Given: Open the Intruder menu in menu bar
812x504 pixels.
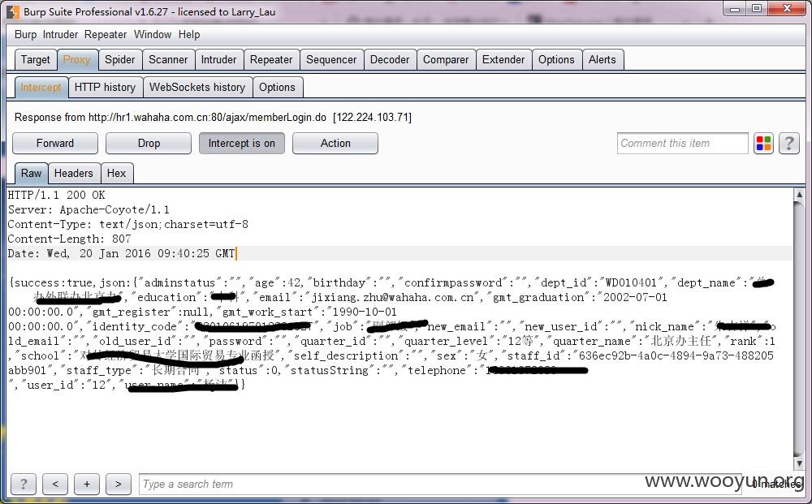Looking at the screenshot, I should pos(60,34).
